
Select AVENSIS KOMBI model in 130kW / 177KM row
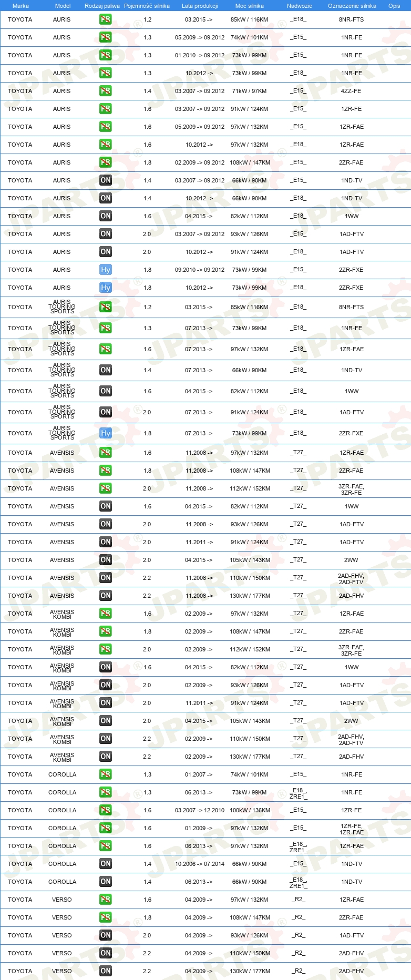click(62, 757)
